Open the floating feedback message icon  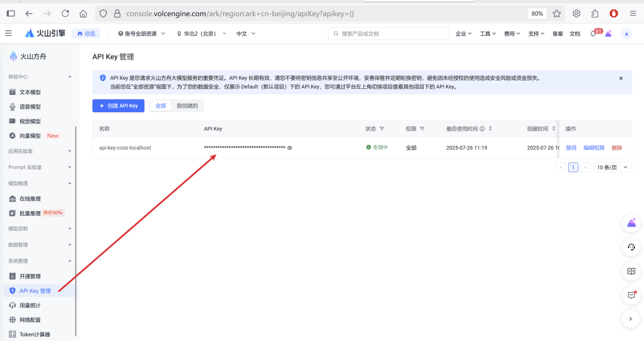coord(631,294)
